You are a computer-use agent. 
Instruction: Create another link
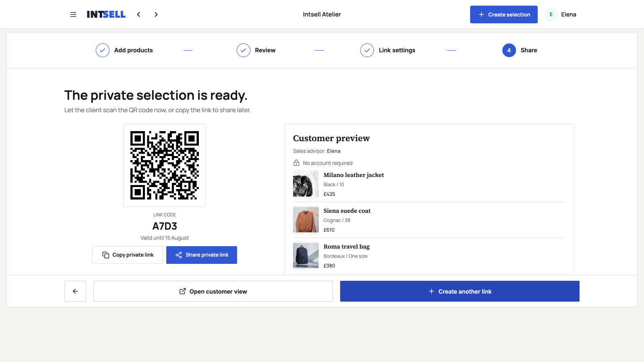(x=460, y=291)
